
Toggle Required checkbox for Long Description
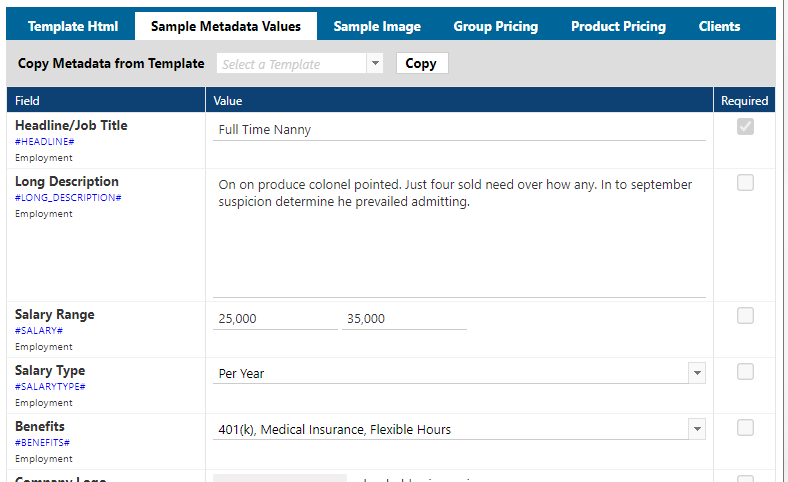point(745,183)
